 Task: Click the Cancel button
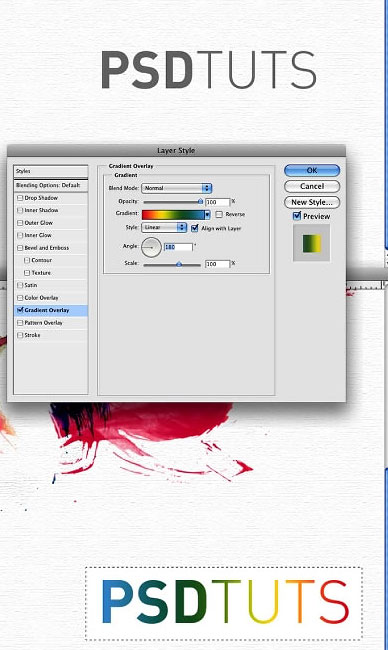[312, 186]
